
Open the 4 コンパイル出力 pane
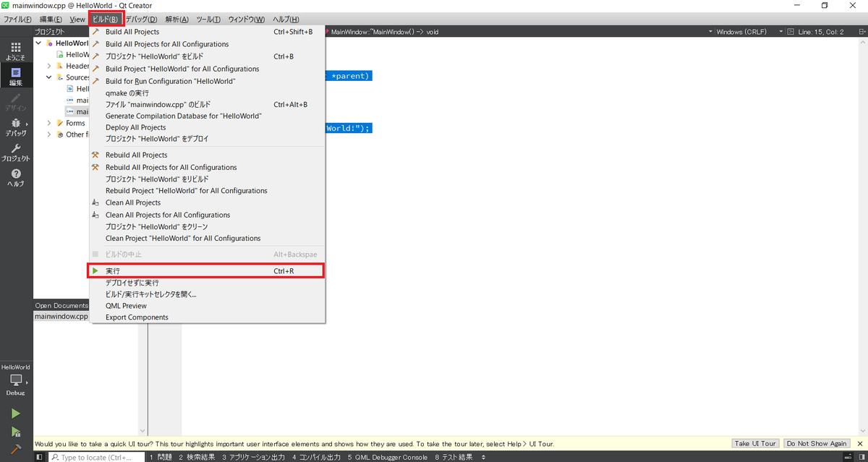[x=316, y=457]
